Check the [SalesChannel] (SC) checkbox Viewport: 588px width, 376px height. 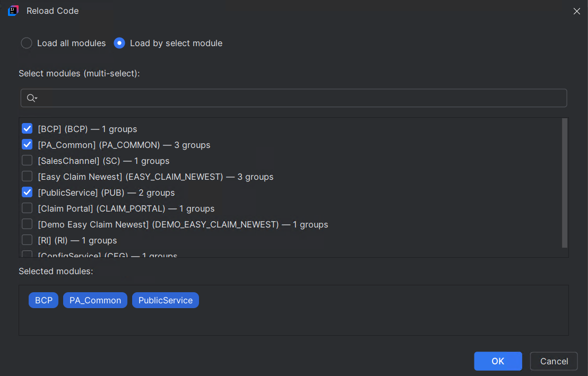27,161
